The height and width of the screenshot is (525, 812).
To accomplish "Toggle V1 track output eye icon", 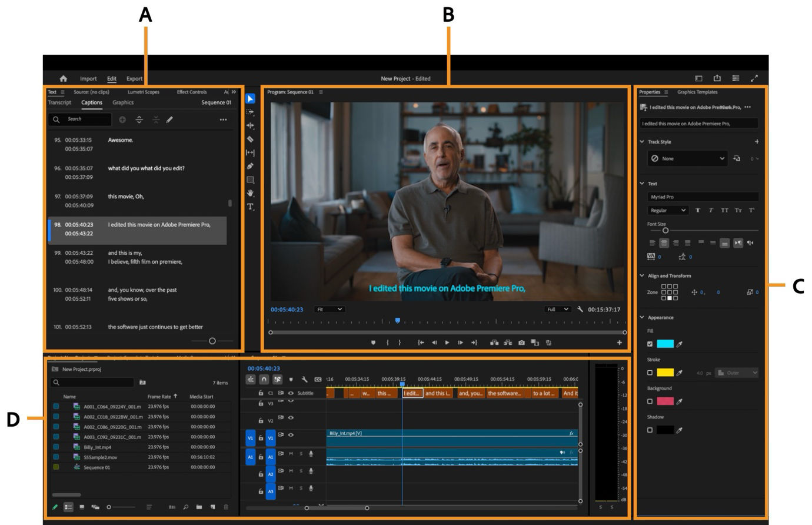I will tap(291, 435).
